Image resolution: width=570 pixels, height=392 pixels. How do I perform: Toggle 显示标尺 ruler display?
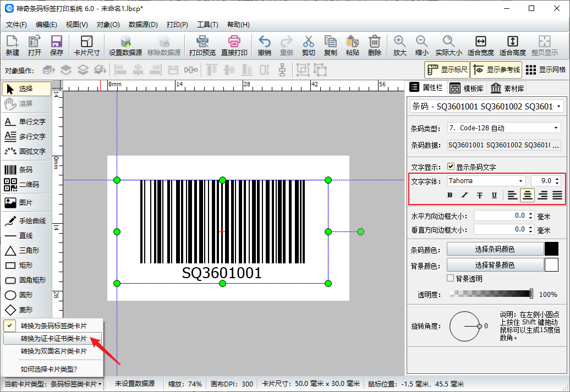coord(447,70)
